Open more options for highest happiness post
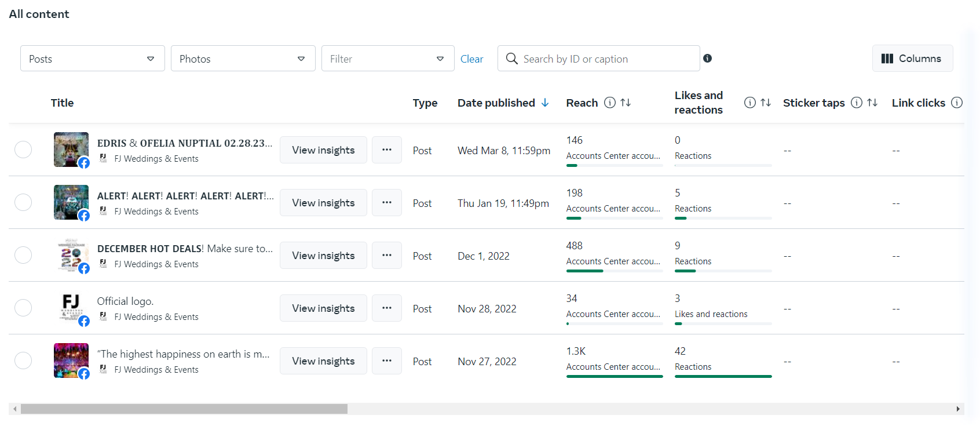 [x=387, y=361]
